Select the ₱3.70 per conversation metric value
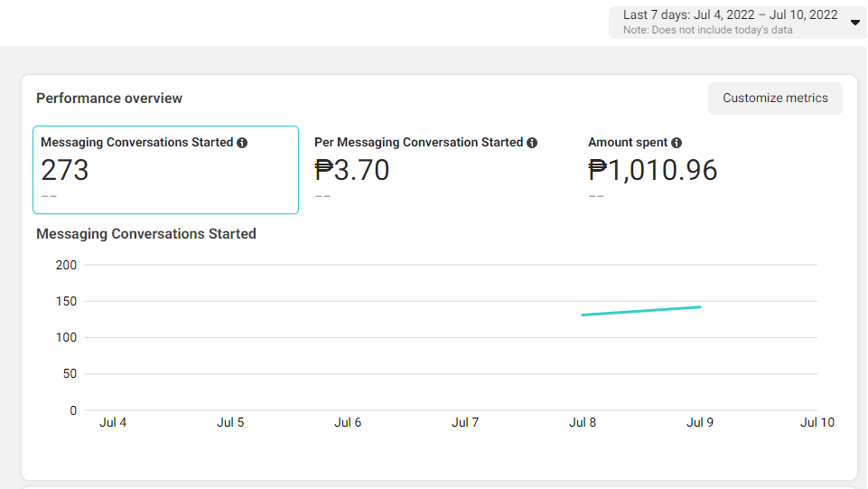This screenshot has height=489, width=868. (352, 170)
